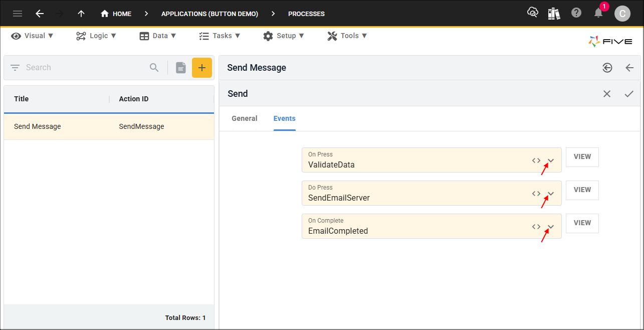Sort by the Title column header

(22, 99)
